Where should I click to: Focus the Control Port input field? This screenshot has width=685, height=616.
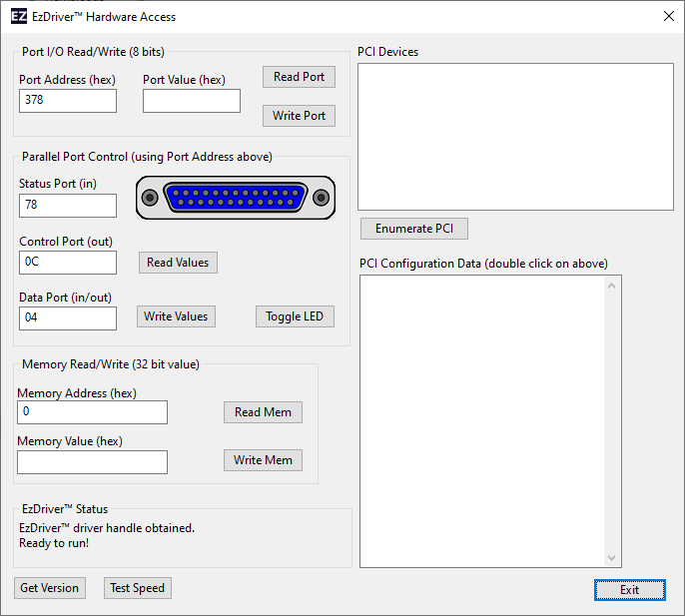pyautogui.click(x=68, y=263)
